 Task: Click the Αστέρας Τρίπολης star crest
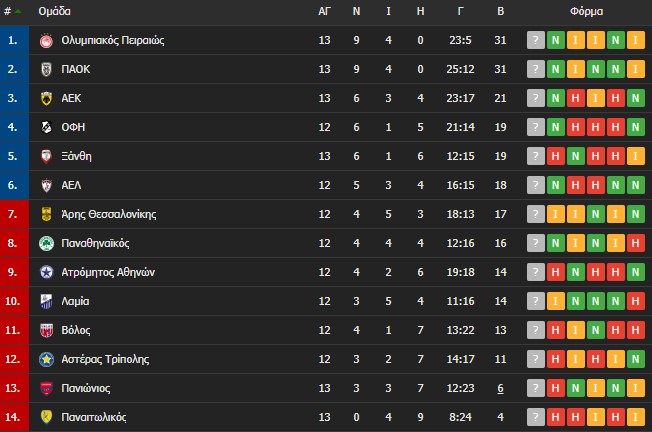coord(46,359)
